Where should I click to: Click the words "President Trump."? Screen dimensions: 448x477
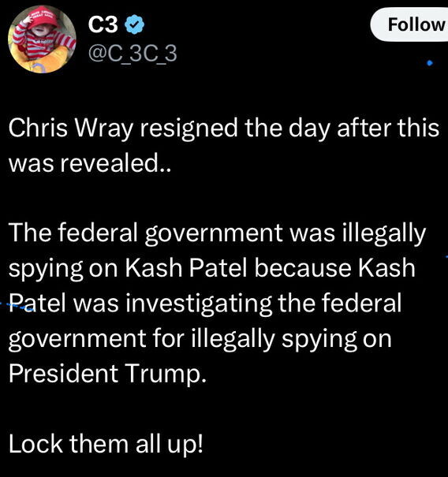107,375
